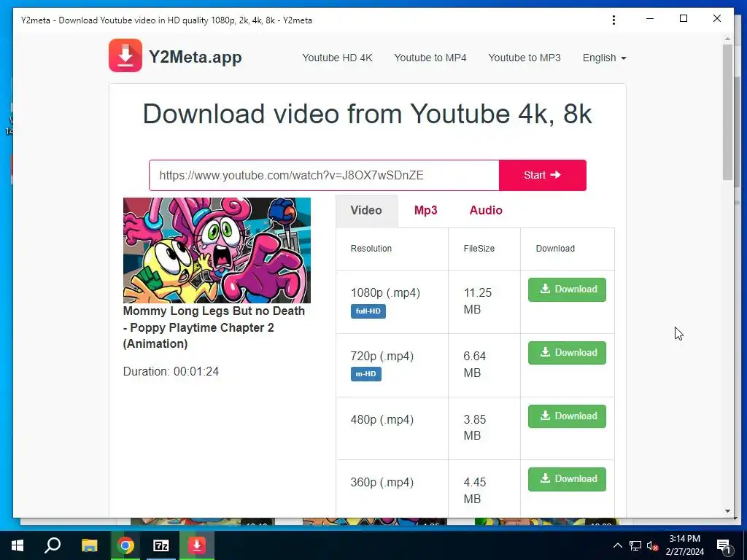
Task: Download the 1080p mp4 file
Action: point(567,289)
